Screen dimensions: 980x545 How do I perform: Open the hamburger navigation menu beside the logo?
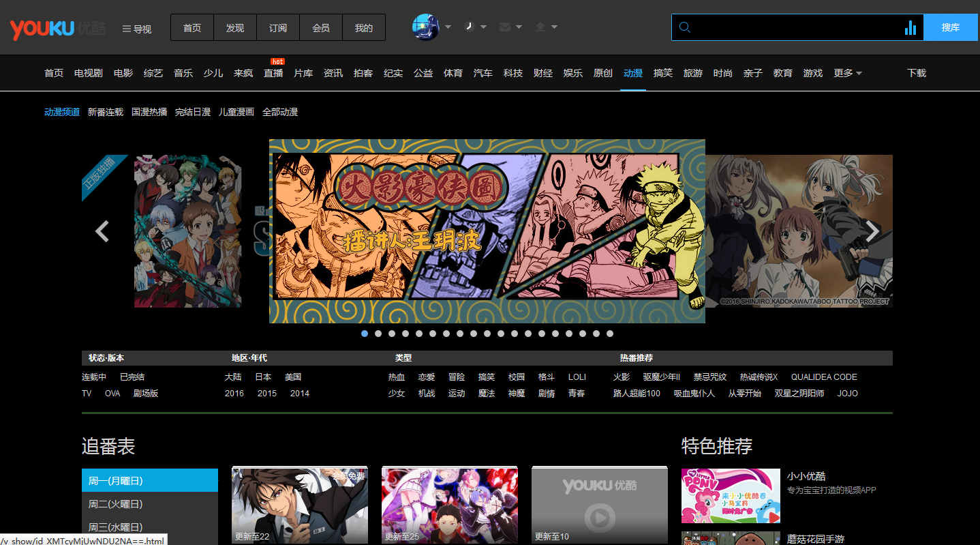tap(136, 28)
